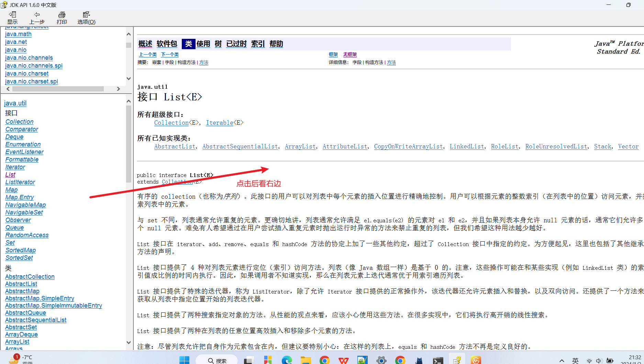Open the ListIterator interface link
Screen dimensions: 644x364
(x=20, y=182)
